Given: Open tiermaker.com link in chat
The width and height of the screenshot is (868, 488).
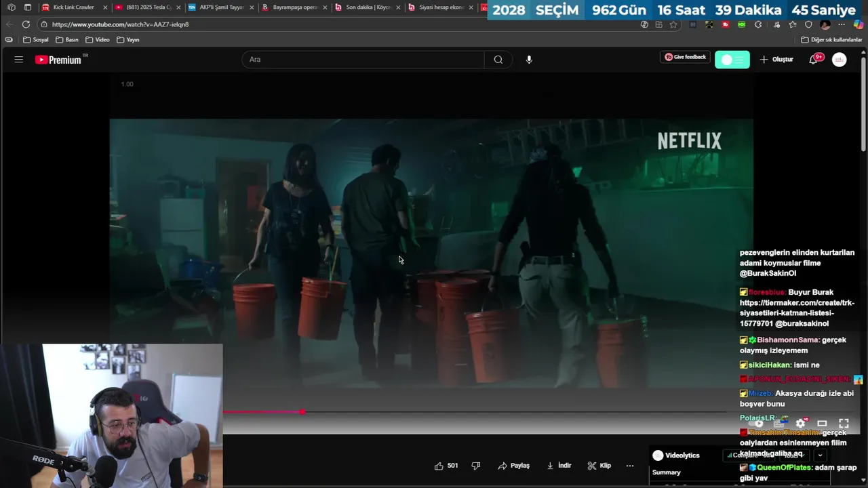Looking at the screenshot, I should (797, 313).
